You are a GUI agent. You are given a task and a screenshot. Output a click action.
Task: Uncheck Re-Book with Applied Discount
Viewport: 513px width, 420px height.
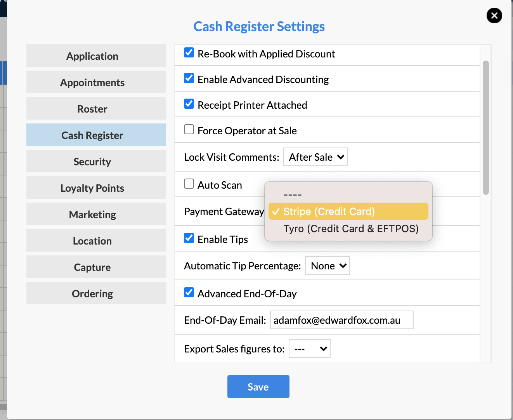coord(189,52)
